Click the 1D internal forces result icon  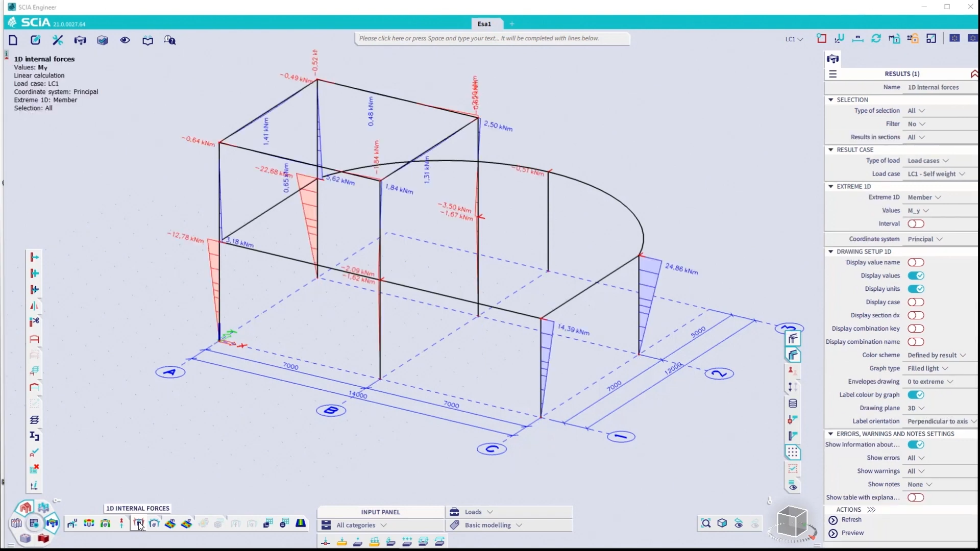pos(138,523)
